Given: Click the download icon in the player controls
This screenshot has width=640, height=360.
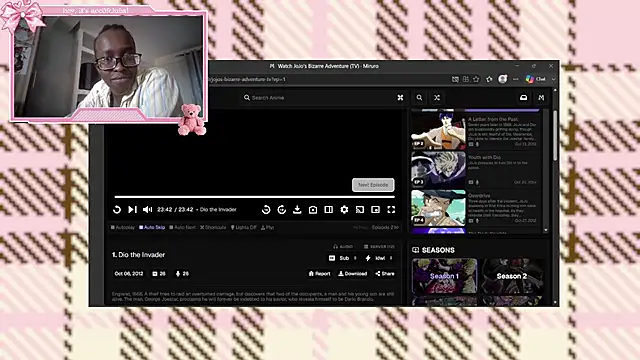Looking at the screenshot, I should tap(297, 210).
